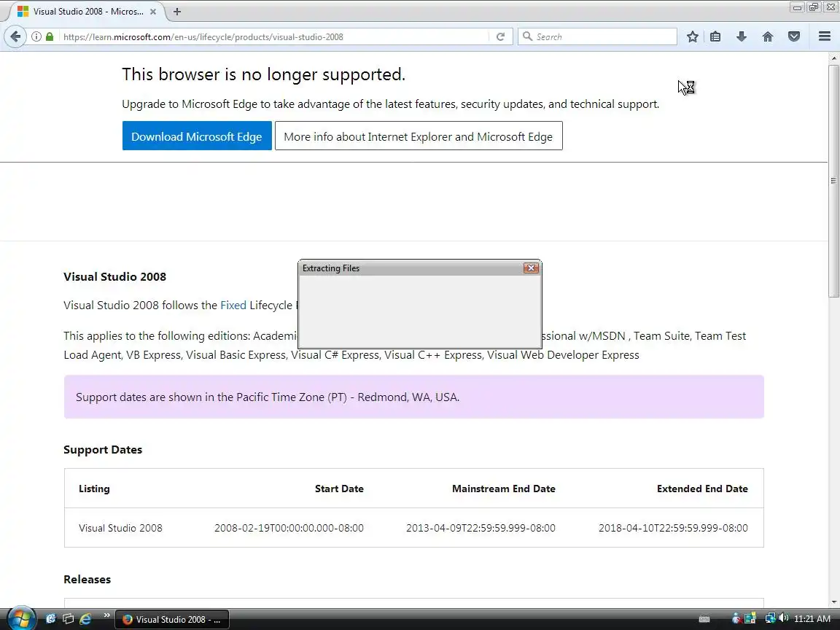Click the volume speaker tray icon

[784, 618]
